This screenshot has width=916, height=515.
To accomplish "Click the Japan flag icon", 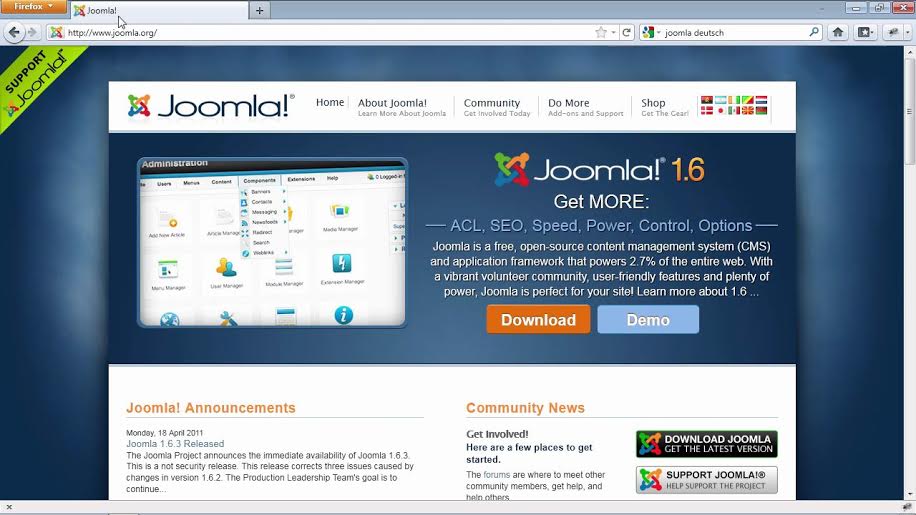I will point(720,110).
